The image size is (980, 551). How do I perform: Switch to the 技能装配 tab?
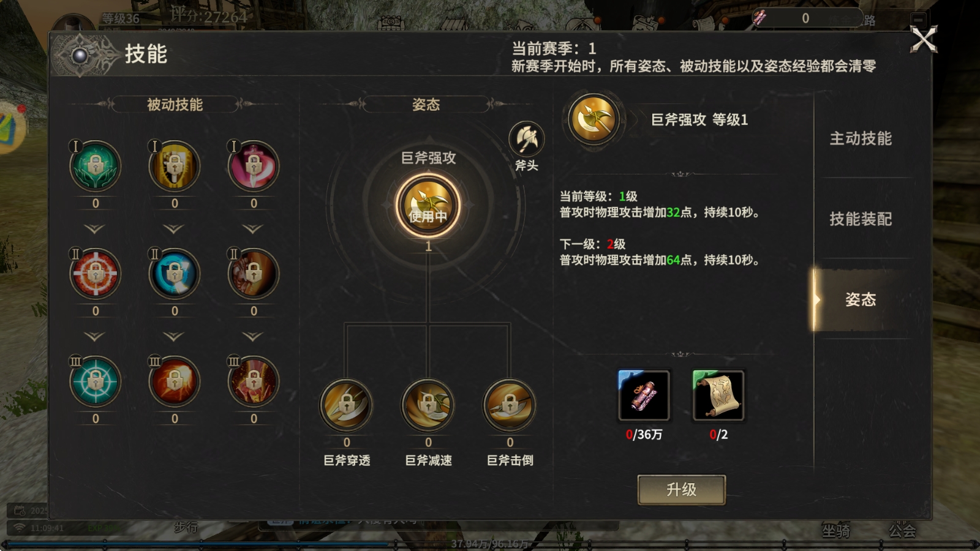click(x=861, y=219)
